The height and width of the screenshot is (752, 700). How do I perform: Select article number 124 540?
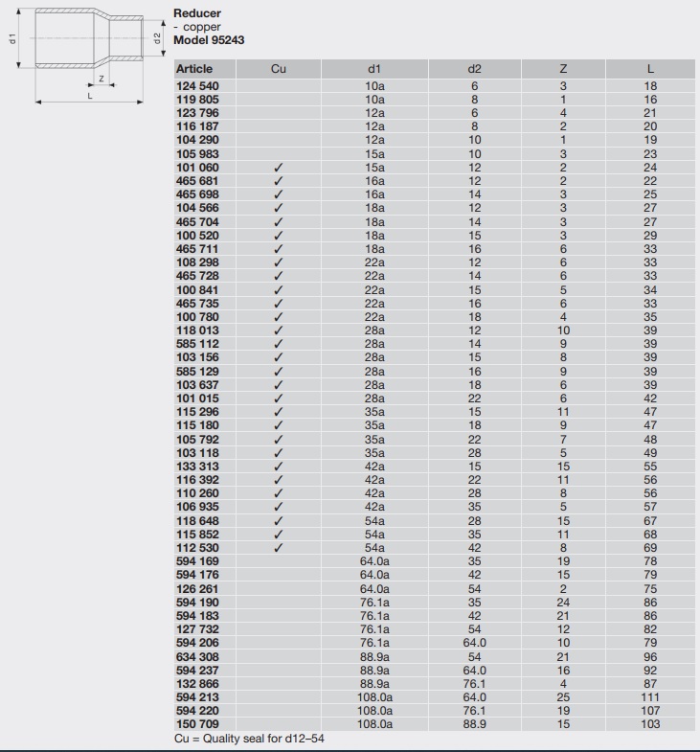(197, 86)
